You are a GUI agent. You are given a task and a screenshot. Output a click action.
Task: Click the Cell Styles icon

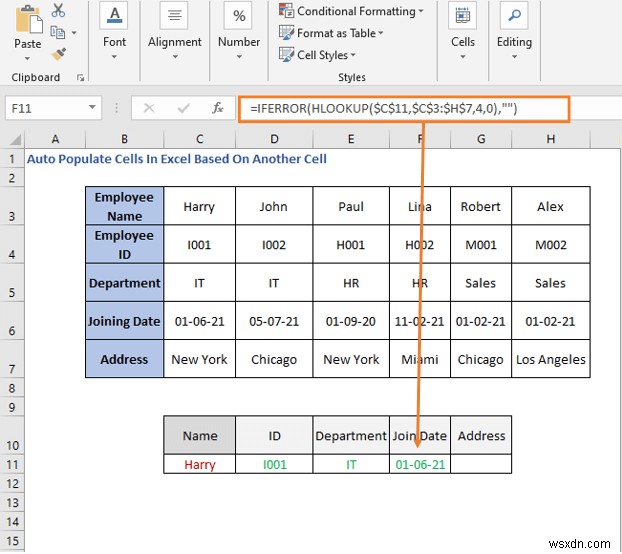click(286, 55)
